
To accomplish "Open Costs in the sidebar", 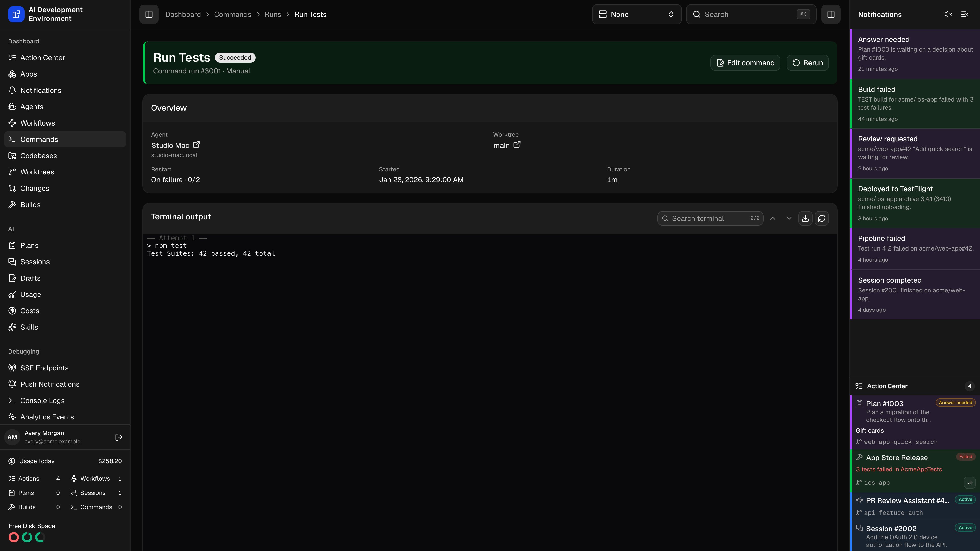I will (x=65, y=311).
